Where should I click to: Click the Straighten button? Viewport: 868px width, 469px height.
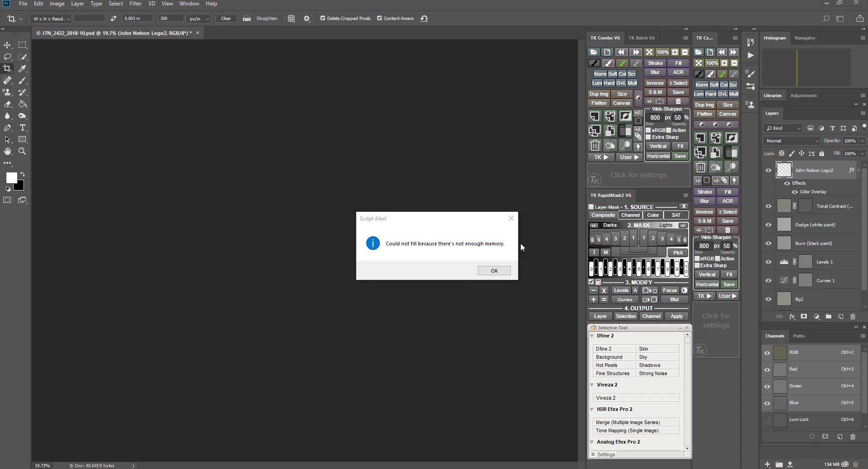267,19
